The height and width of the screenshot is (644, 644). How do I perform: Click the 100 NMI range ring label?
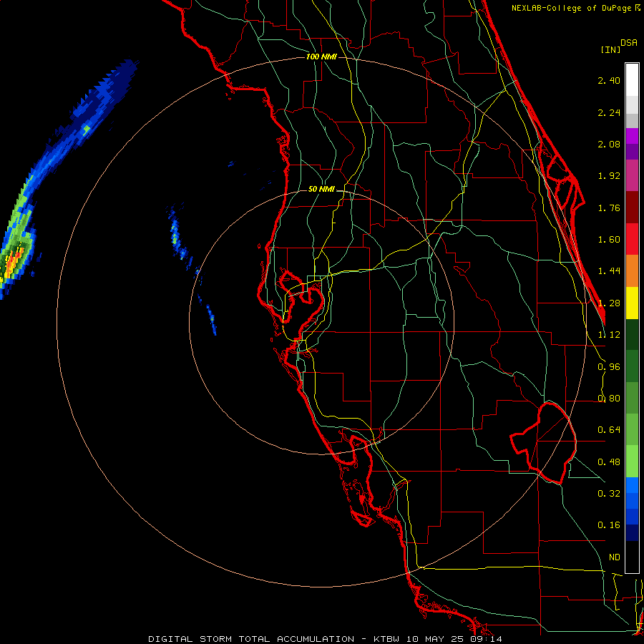click(x=321, y=57)
